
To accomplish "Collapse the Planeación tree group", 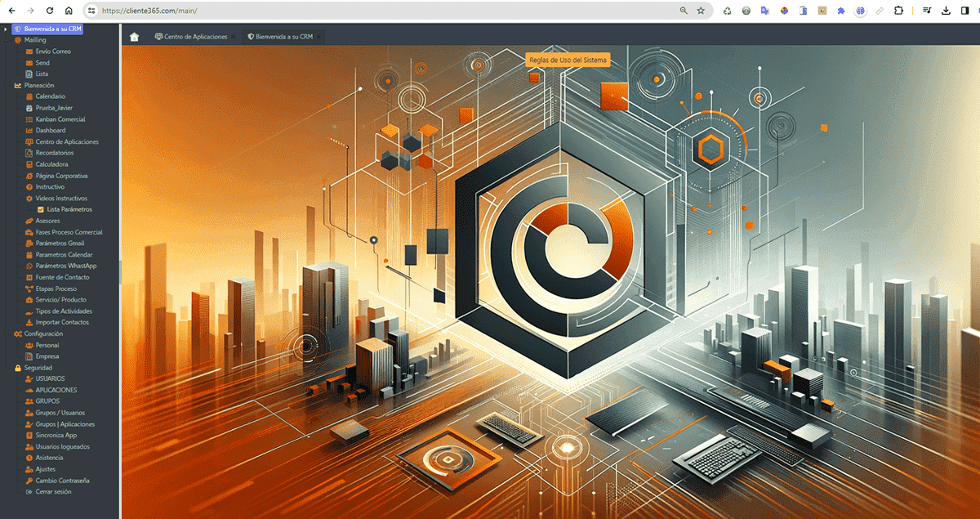I will (x=7, y=85).
